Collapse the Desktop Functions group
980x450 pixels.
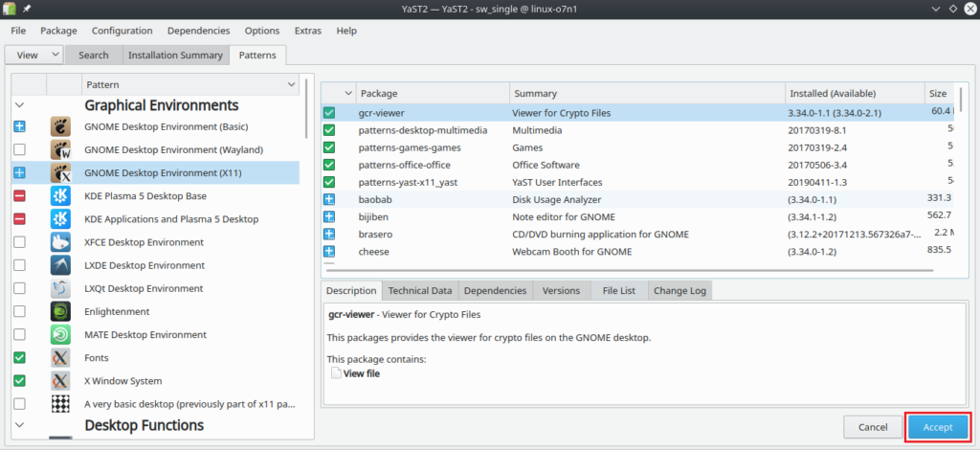point(19,425)
